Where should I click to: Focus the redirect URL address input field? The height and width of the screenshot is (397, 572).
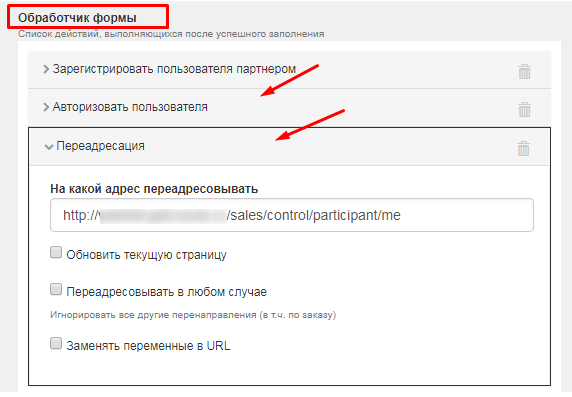[292, 215]
